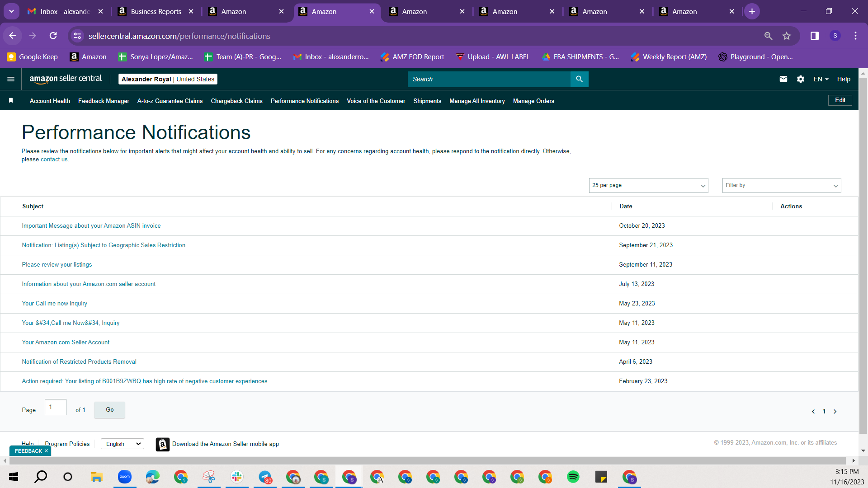Open A-to-z Guarantee Claims
Screen dimensions: 868x488
(x=170, y=101)
